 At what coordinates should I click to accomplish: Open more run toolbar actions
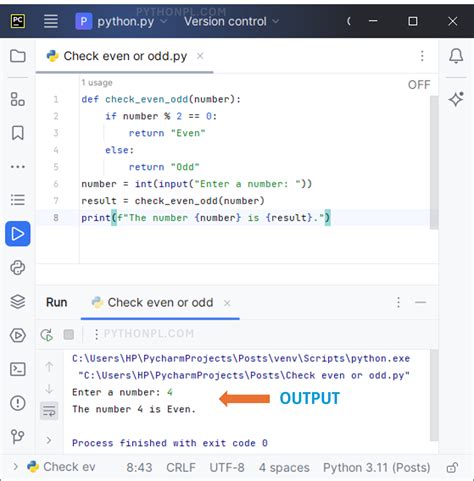[96, 334]
